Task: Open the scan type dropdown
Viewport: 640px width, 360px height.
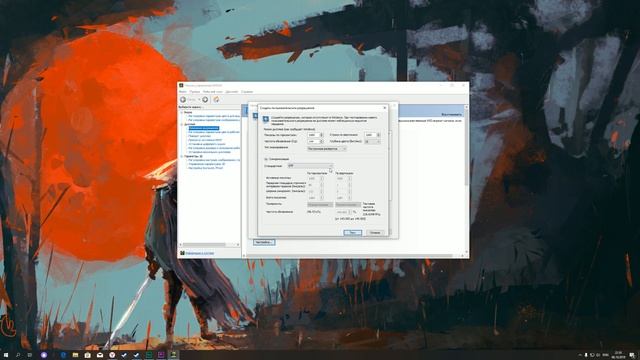Action: [327, 149]
